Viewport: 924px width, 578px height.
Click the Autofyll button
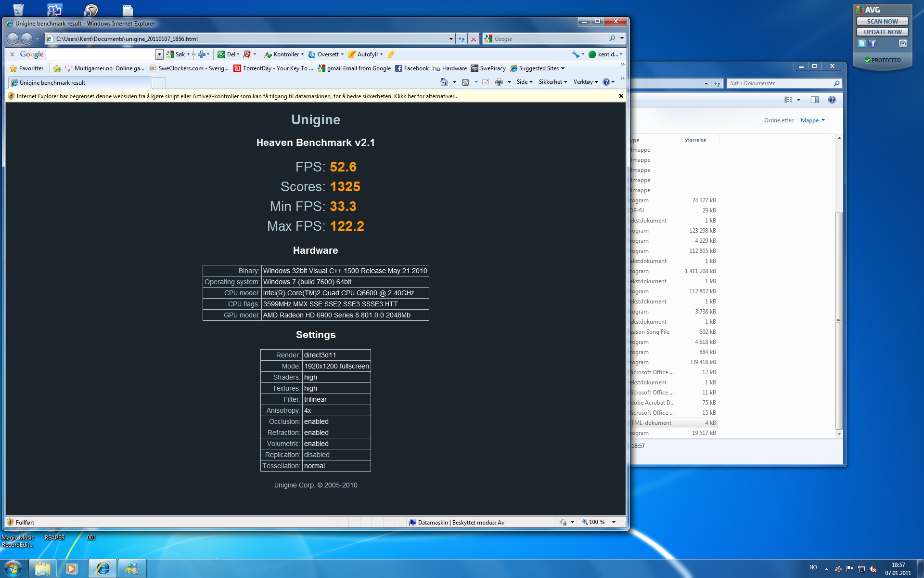coord(366,54)
